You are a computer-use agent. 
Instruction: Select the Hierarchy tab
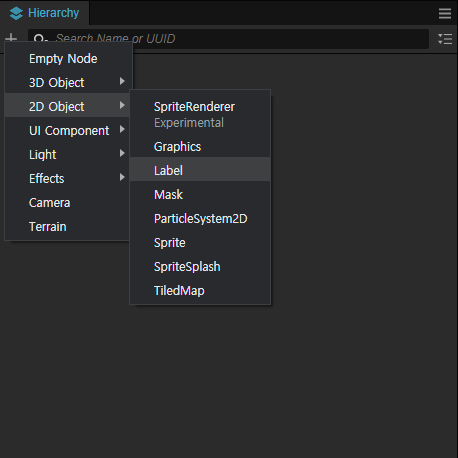[44, 13]
